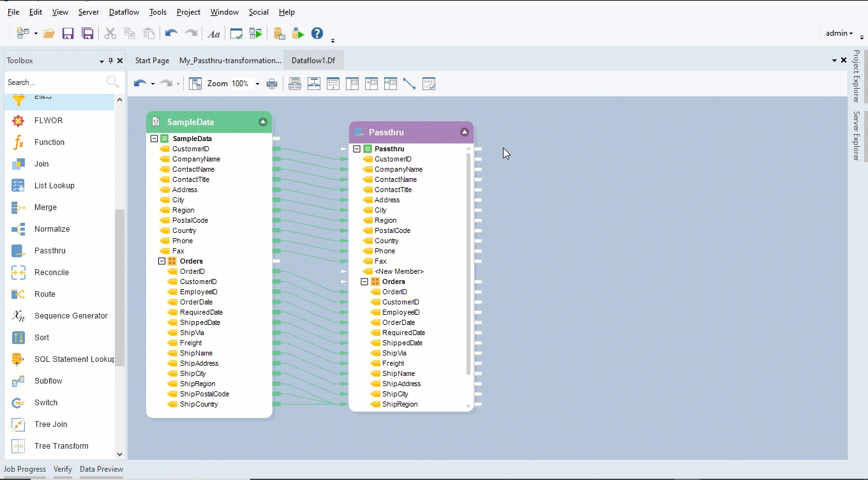Collapse the Passthru object with round arrow

[465, 132]
